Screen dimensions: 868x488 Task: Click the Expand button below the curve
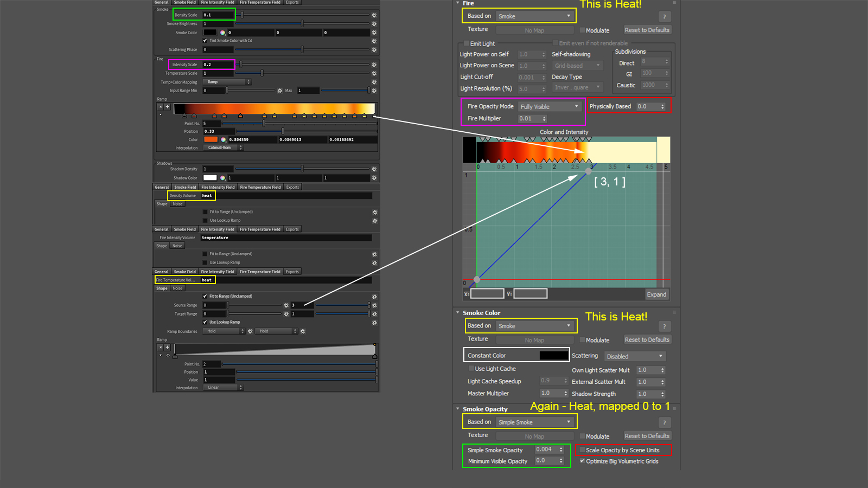coord(656,294)
